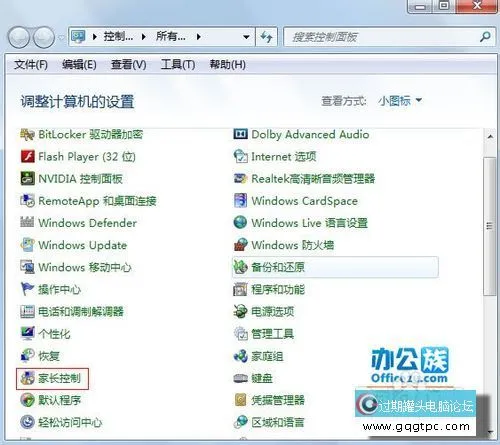Open Internet 选项 icon
This screenshot has width=500, height=445.
click(240, 157)
